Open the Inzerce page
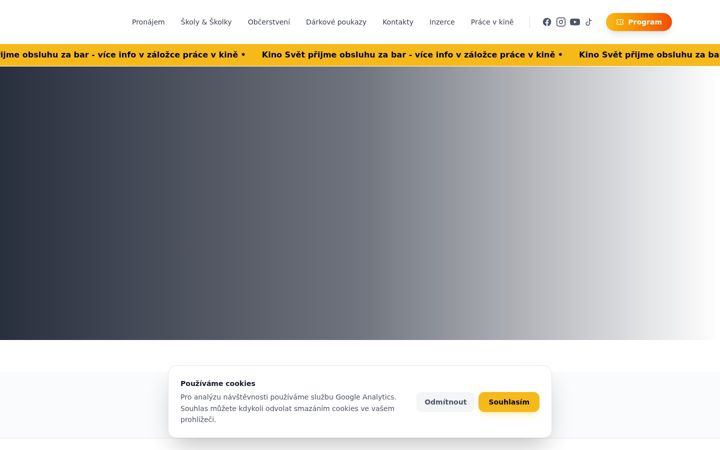 tap(442, 22)
